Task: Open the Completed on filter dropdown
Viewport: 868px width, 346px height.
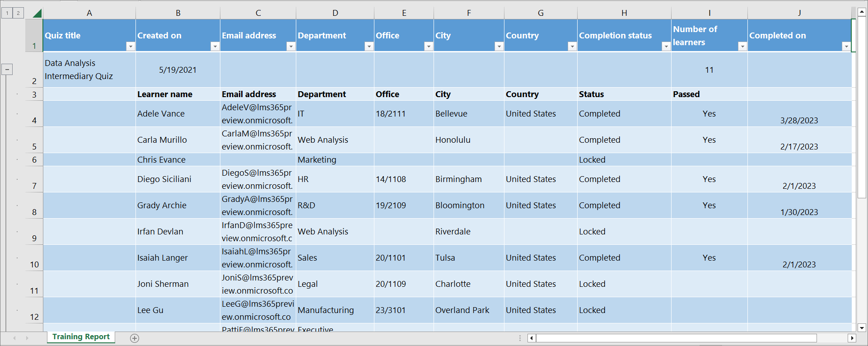Action: [846, 47]
